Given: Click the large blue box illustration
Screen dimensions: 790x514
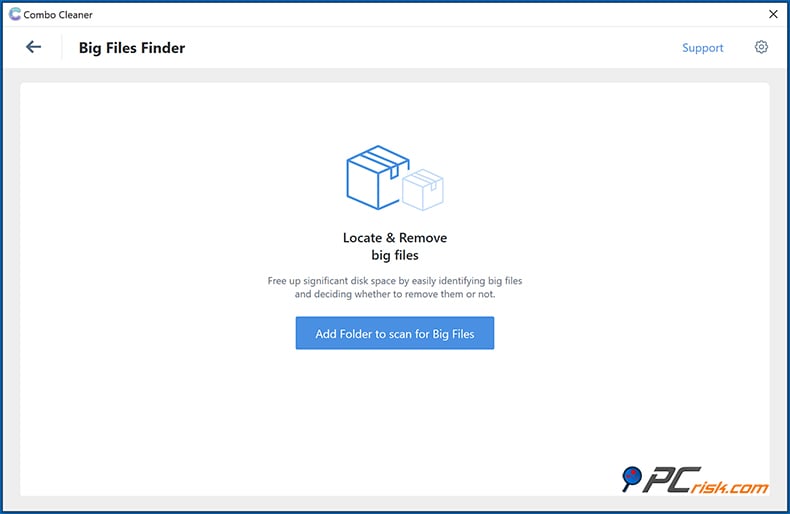Looking at the screenshot, I should tap(376, 176).
